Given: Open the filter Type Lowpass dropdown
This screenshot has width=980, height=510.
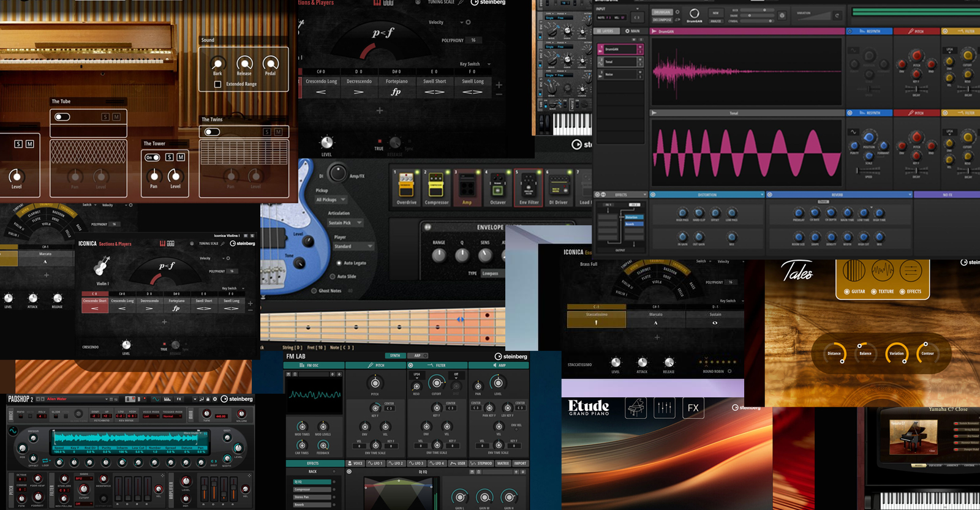Looking at the screenshot, I should click(x=493, y=273).
